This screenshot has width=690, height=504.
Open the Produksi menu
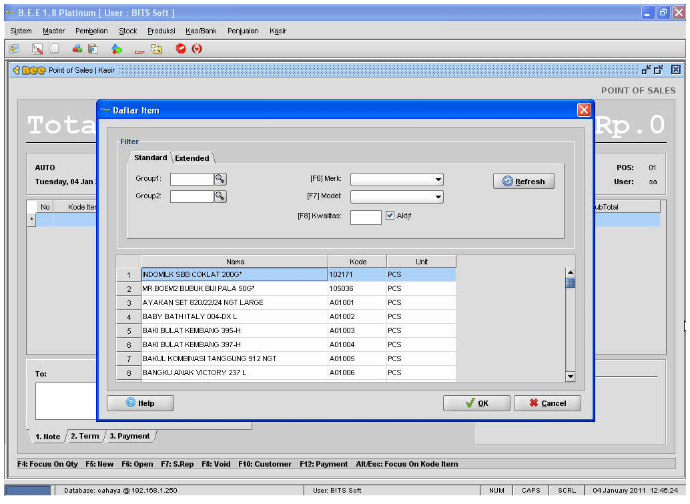[161, 31]
